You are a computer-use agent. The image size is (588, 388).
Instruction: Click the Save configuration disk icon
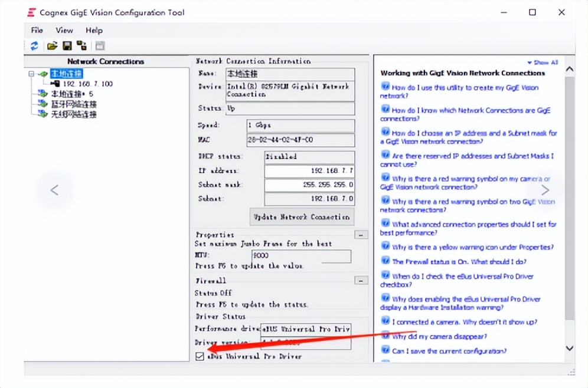pyautogui.click(x=67, y=45)
